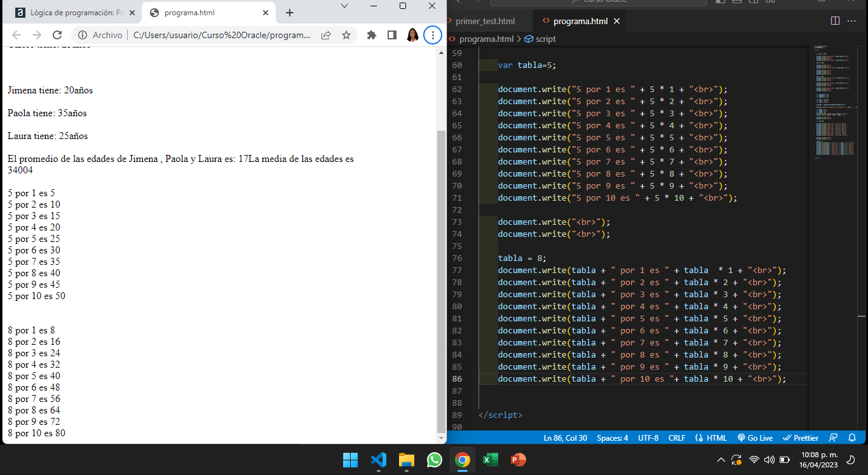
Task: Open VS Code editor More Actions menu
Action: click(x=852, y=21)
